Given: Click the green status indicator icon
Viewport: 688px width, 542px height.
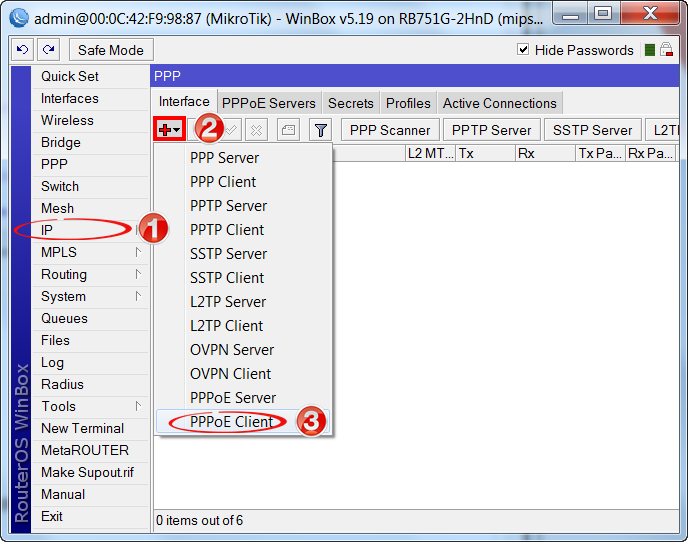Looking at the screenshot, I should (650, 50).
